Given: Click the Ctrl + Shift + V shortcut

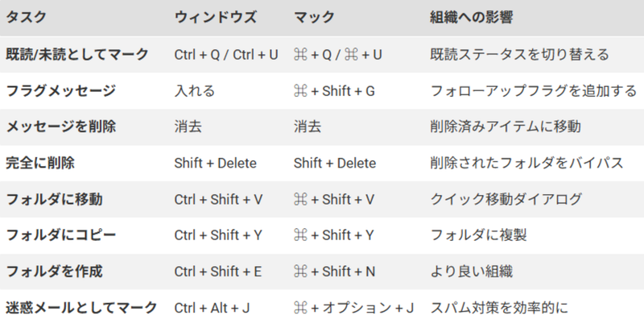Looking at the screenshot, I should 217,199.
